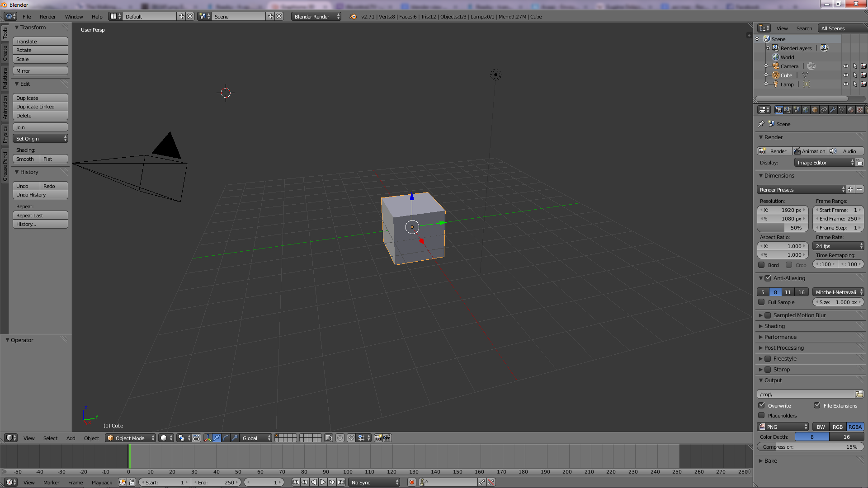Expand the Post Processing panel
Screen dimensions: 868x488
(x=783, y=347)
